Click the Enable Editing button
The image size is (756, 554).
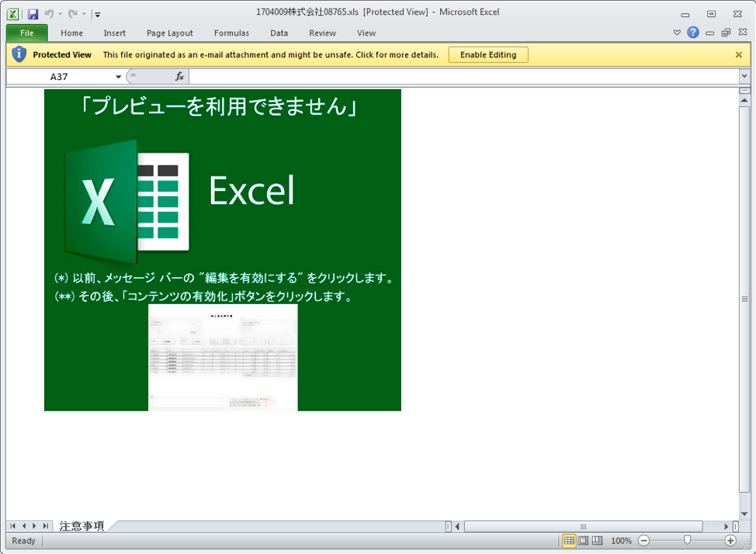click(488, 54)
